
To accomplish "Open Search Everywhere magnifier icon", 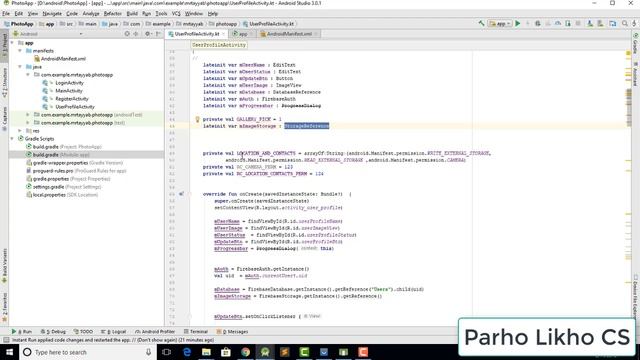I will [x=624, y=24].
